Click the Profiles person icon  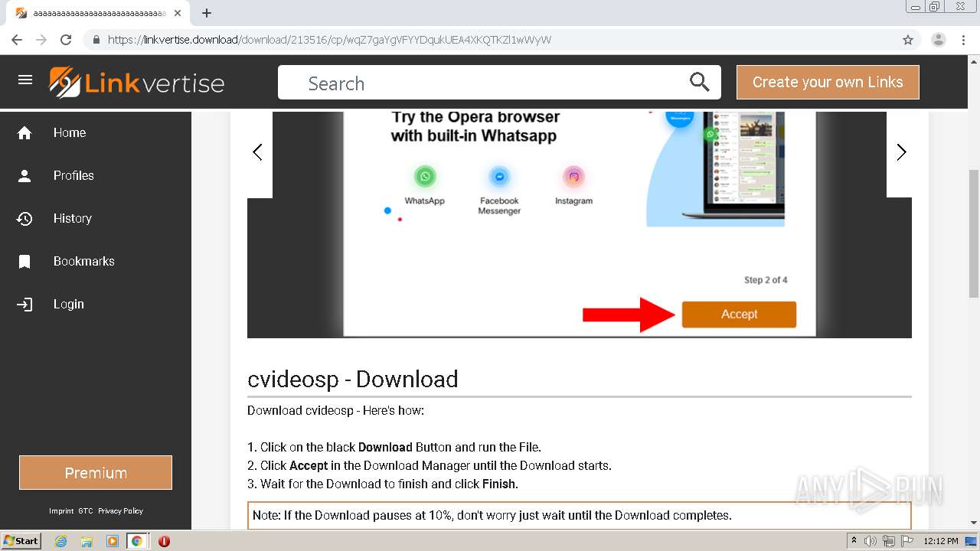[x=24, y=176]
